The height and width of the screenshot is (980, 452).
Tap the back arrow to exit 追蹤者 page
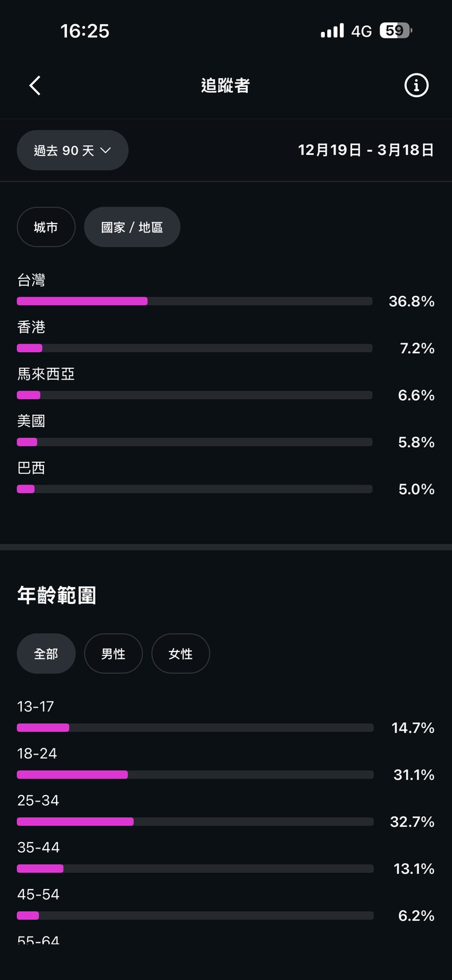[34, 85]
